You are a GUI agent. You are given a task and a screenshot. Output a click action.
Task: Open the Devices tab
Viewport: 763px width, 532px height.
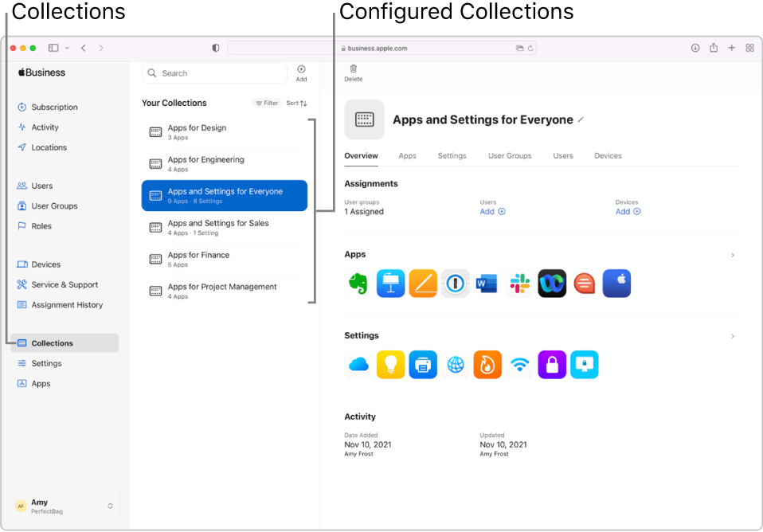(608, 155)
